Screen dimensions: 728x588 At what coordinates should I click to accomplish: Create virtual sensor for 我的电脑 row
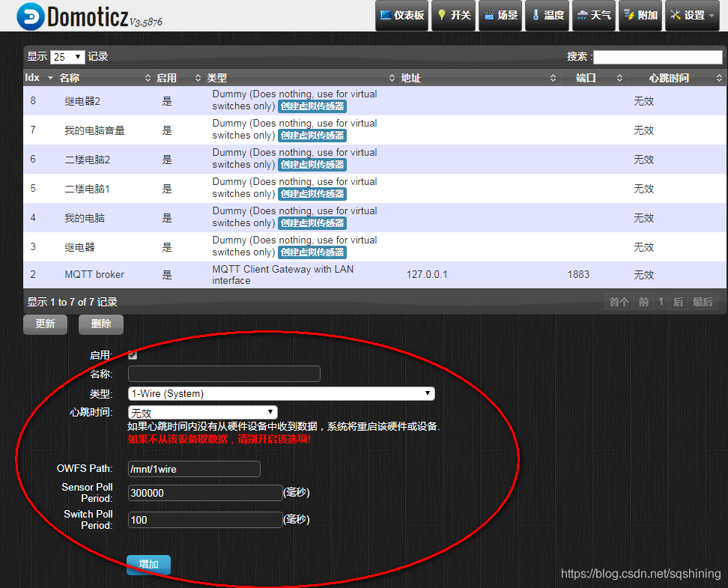click(x=312, y=223)
